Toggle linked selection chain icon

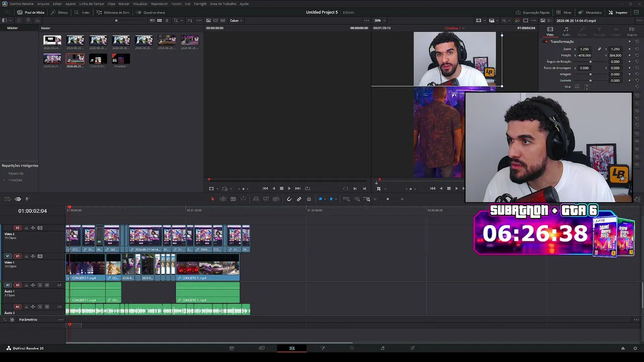pyautogui.click(x=299, y=199)
